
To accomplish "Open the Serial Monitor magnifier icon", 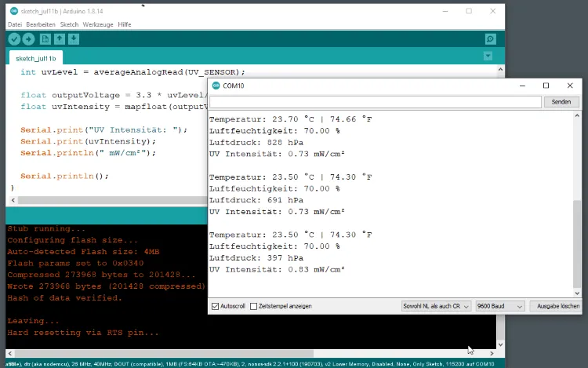I will pos(490,39).
